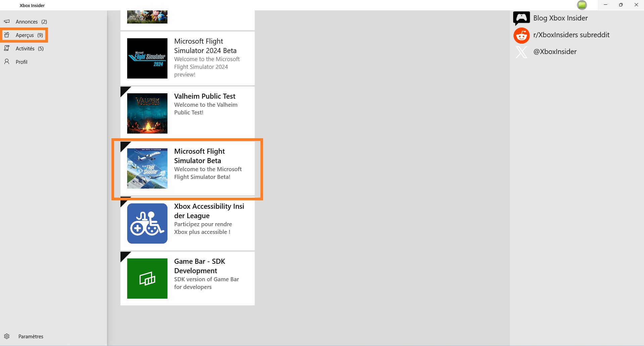Open Microsoft Flight Simulator 2024 Beta title
Screen dimensions: 644x346
tap(205, 46)
